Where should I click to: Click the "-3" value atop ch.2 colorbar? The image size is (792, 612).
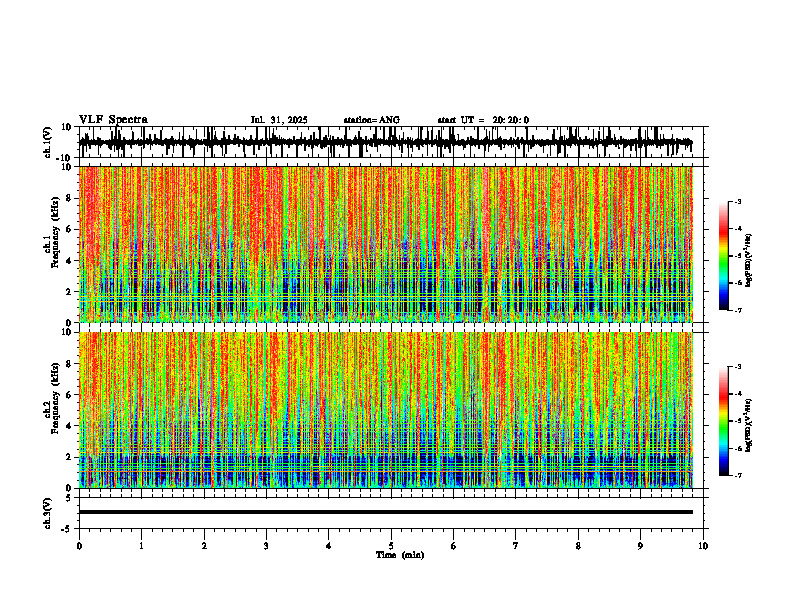[737, 367]
